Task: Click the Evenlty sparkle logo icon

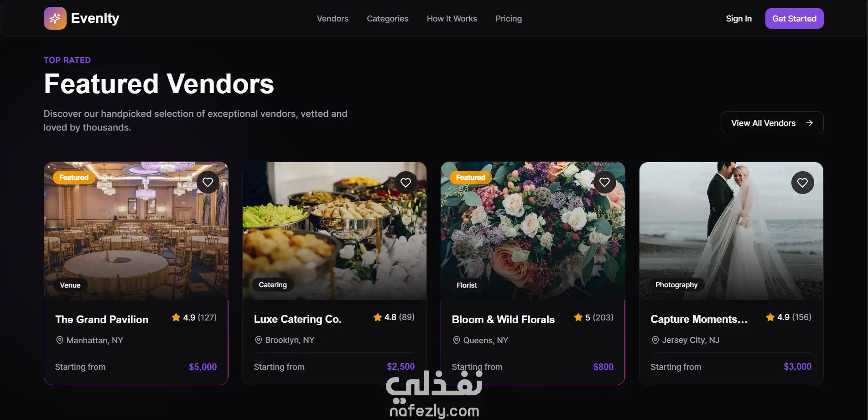Action: 55,18
